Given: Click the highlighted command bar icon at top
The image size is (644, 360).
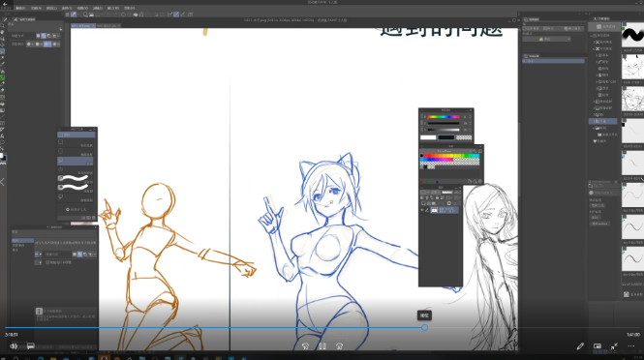Looking at the screenshot, I should tap(74, 15).
